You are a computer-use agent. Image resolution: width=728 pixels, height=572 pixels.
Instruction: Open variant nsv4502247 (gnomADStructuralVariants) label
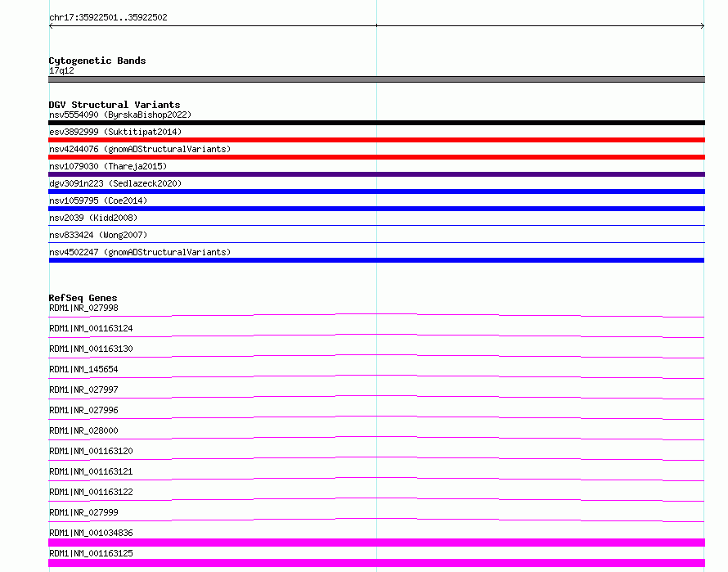[x=140, y=252]
